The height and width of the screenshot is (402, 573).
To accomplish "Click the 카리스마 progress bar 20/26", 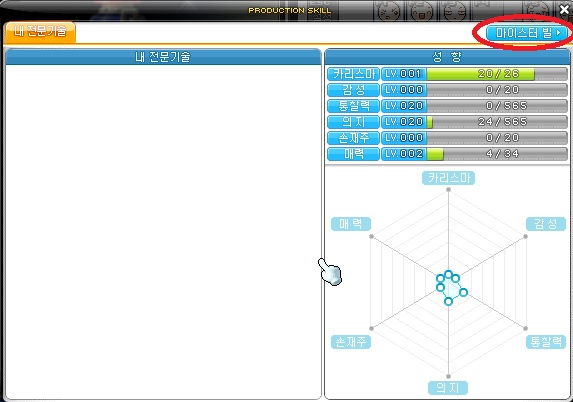I will click(x=497, y=74).
